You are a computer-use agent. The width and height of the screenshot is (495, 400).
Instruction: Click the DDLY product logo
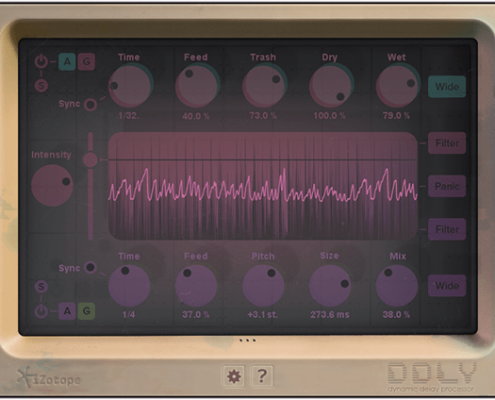(x=431, y=377)
